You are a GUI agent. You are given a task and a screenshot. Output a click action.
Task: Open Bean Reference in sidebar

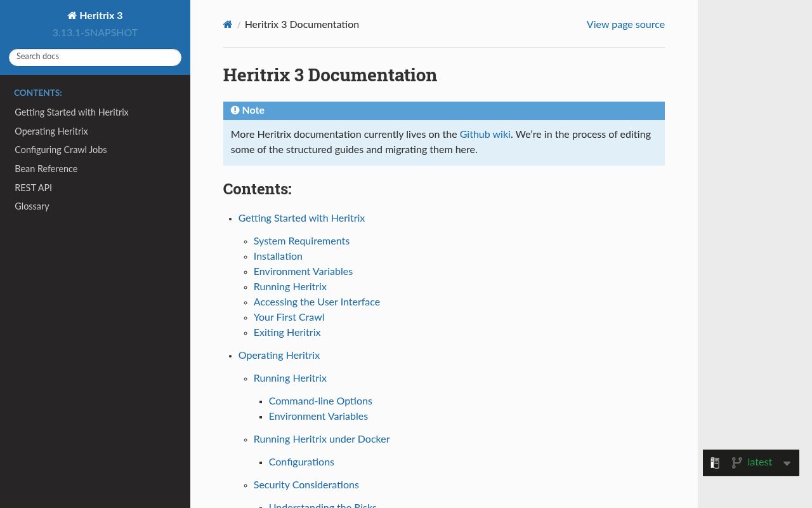click(x=46, y=169)
